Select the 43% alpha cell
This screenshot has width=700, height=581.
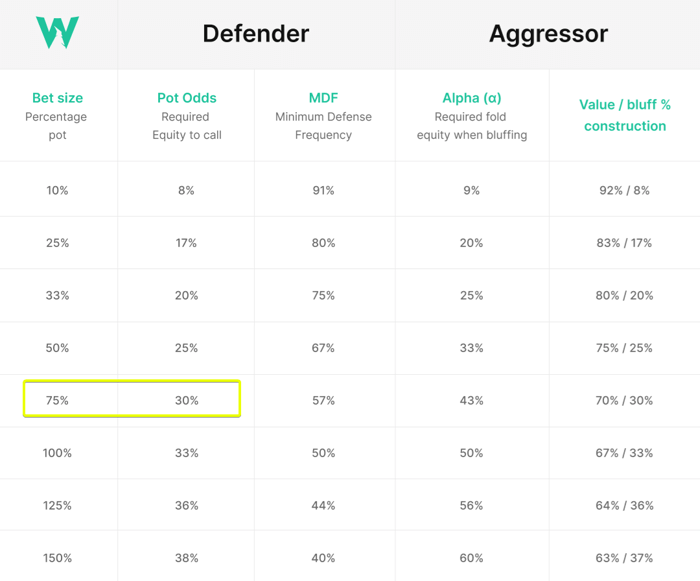tap(471, 400)
